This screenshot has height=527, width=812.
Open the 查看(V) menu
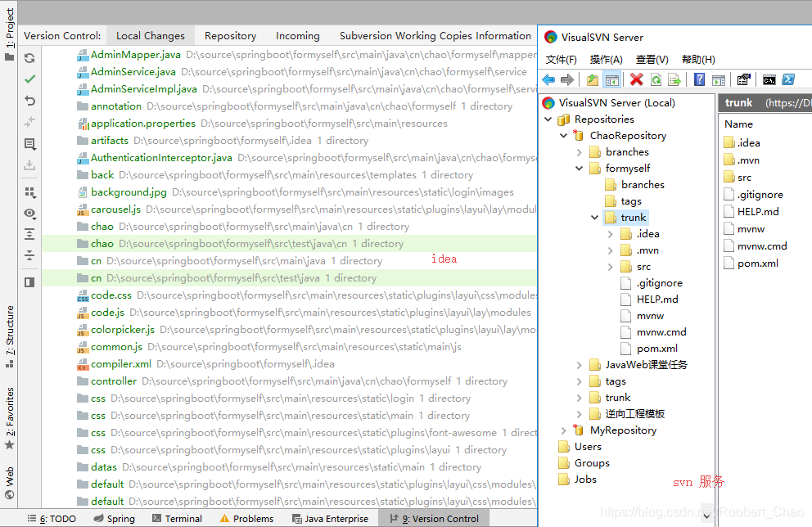pyautogui.click(x=652, y=60)
